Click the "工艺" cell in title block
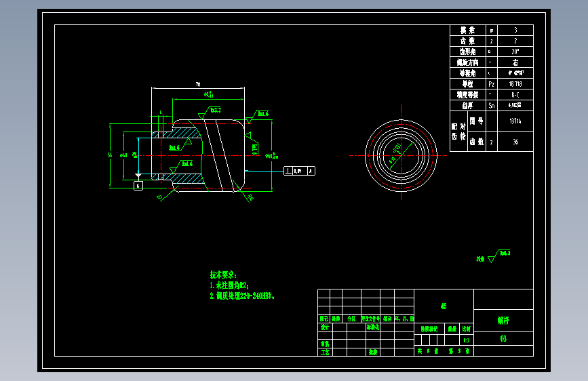Image resolution: width=588 pixels, height=381 pixels. (x=325, y=352)
